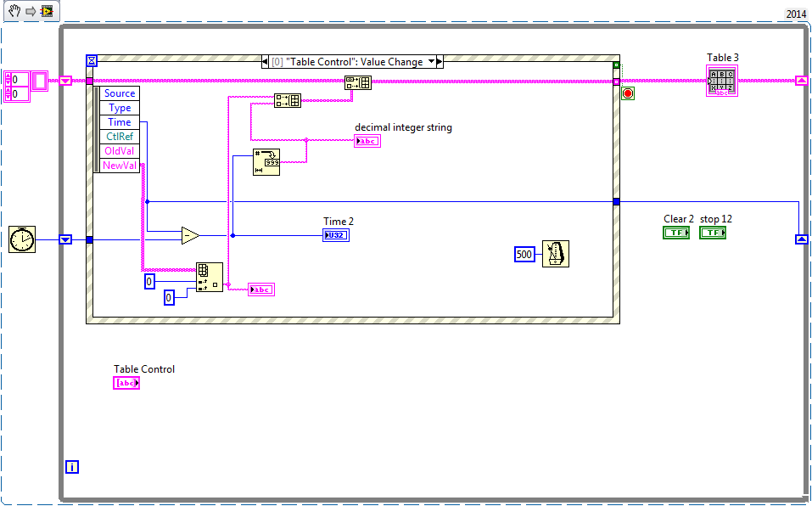Click the 500 numeric constant field
Screen dimensions: 812x506
point(524,254)
